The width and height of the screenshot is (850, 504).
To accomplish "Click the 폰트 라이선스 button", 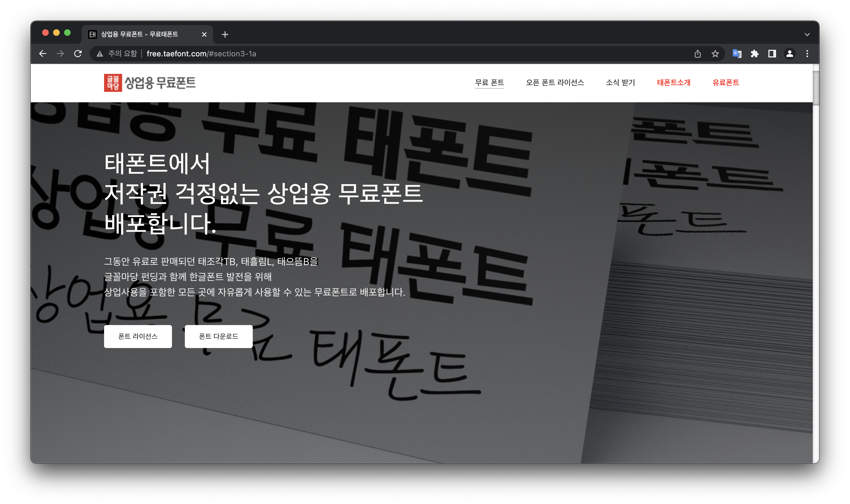I will click(138, 336).
